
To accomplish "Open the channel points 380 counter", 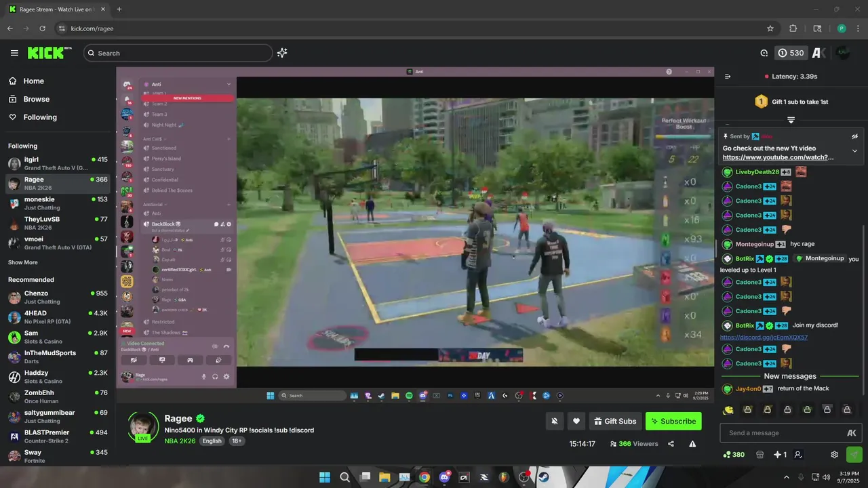I will (x=734, y=455).
